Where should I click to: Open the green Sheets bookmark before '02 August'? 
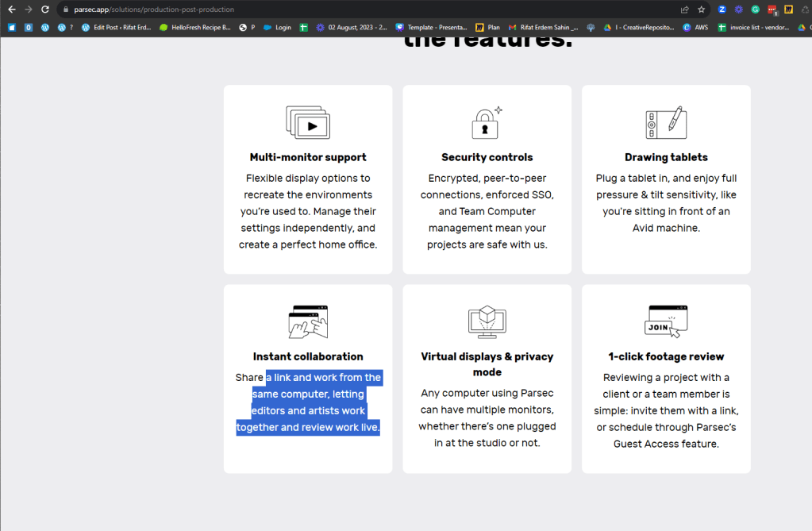coord(304,28)
